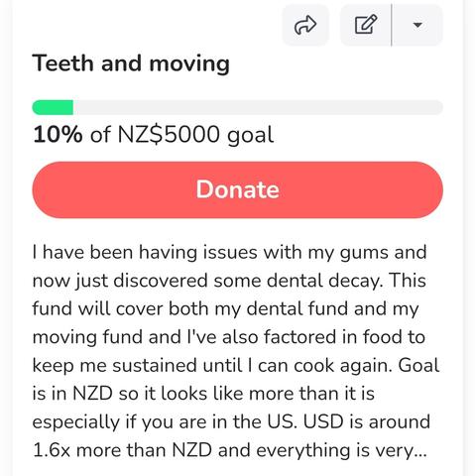This screenshot has width=475, height=476.
Task: Expand truncated description at trailing ellipsis
Action: 420,451
